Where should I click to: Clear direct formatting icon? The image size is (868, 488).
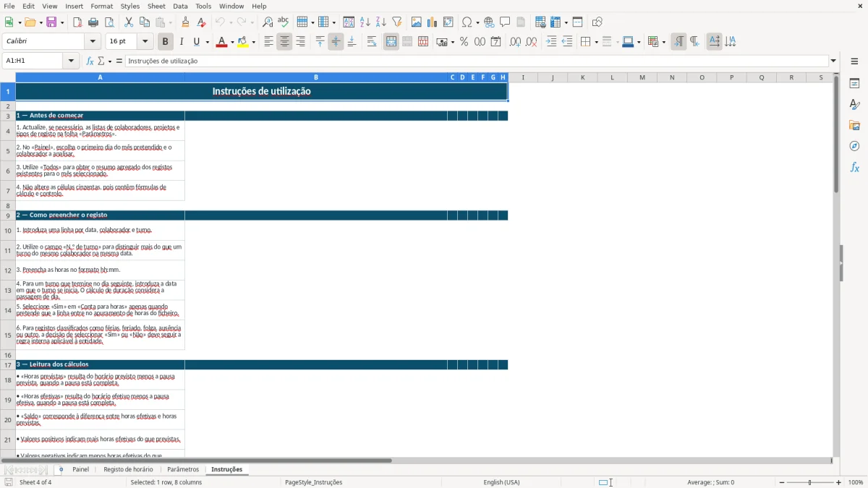(202, 22)
